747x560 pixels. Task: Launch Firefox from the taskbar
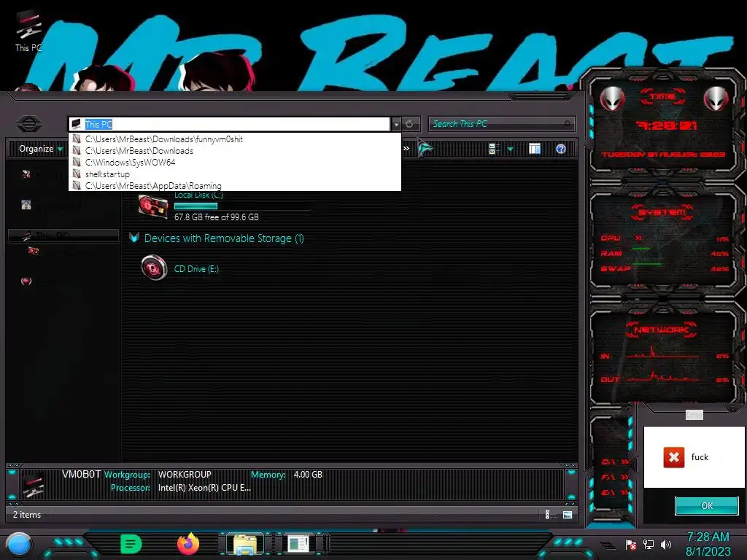pos(188,544)
